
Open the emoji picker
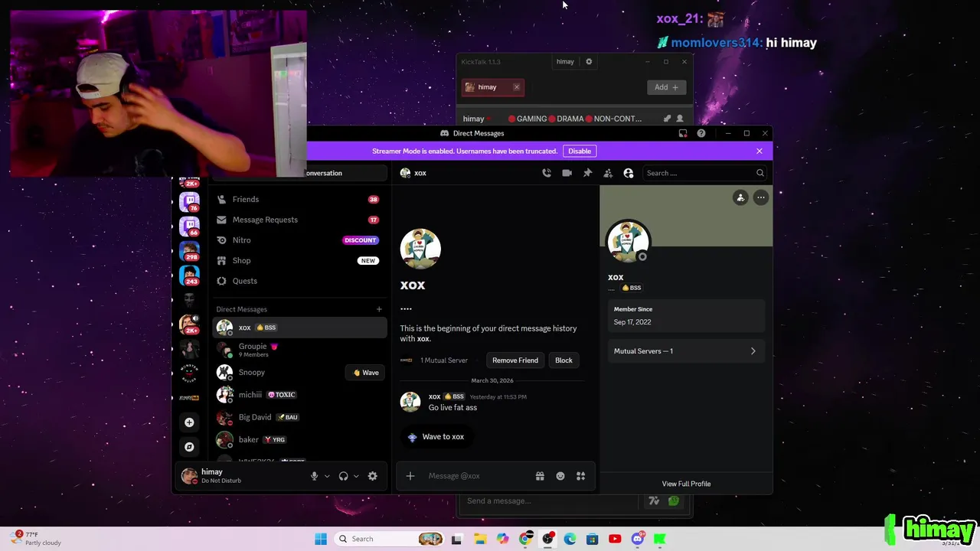560,476
